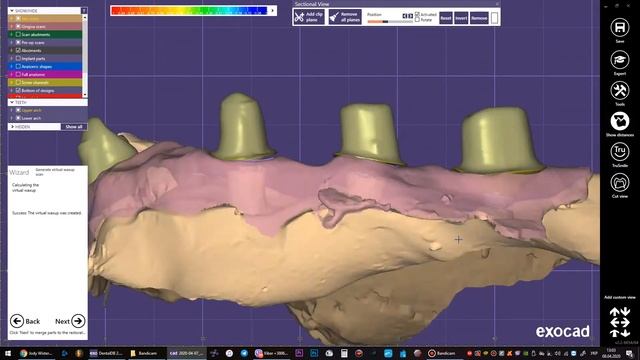Viewport: 640px width, 360px height.
Task: Click Remove all planes broom button
Action: (x=345, y=17)
